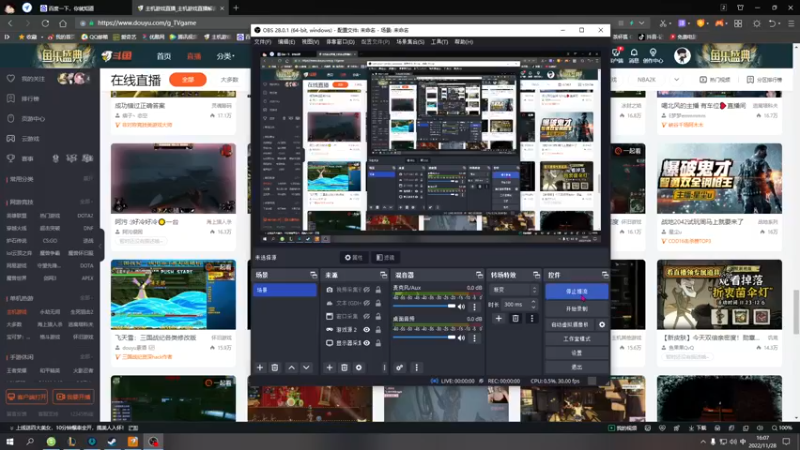The image size is (800, 450).
Task: Open Sources panel three-dot options menu
Action: click(x=384, y=367)
